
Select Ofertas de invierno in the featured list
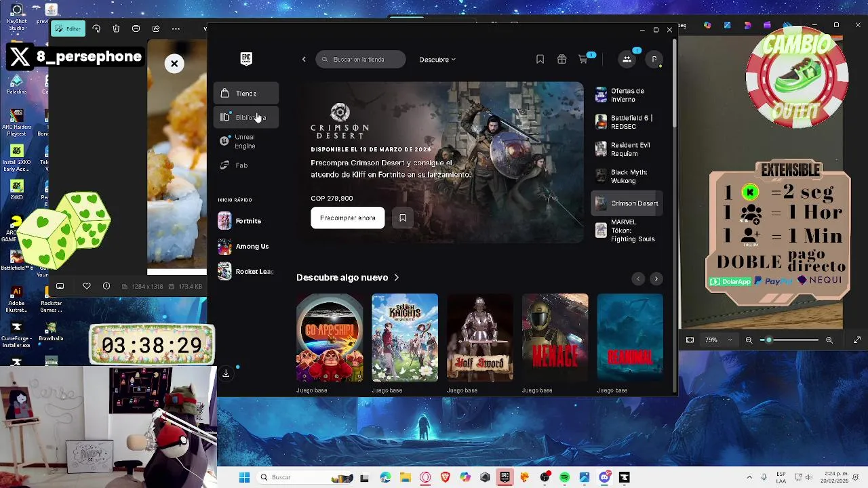(627, 95)
